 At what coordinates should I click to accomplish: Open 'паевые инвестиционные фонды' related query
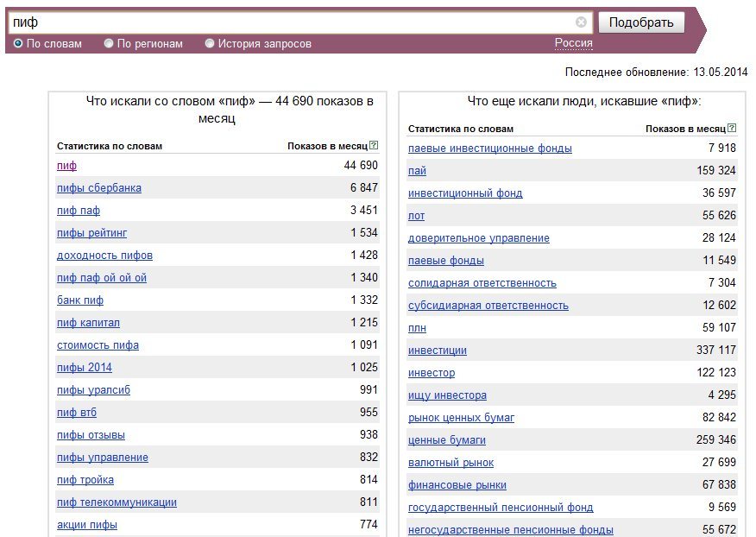coord(490,148)
